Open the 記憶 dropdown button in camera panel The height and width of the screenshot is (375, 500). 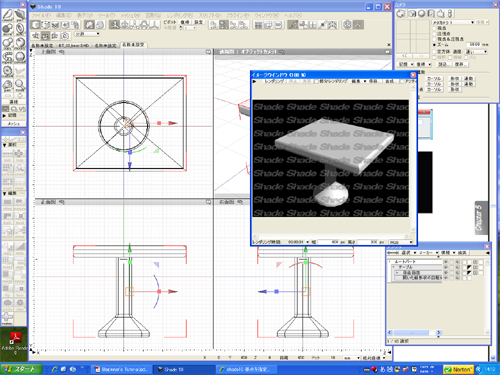pos(406,64)
